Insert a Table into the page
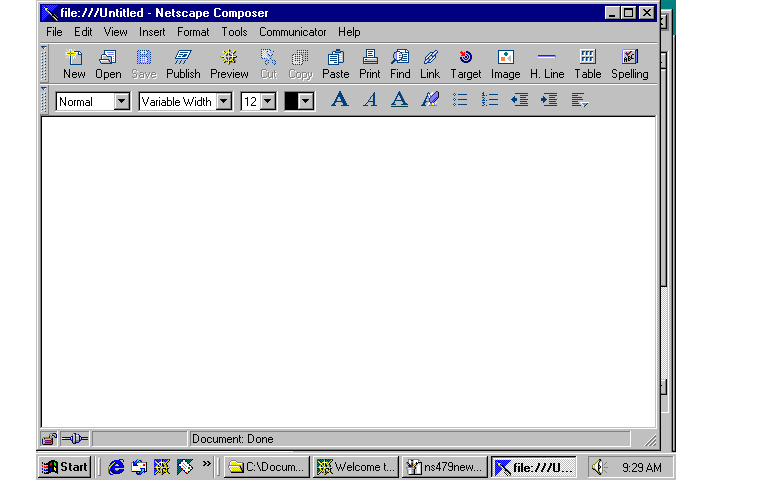Image resolution: width=770 pixels, height=480 pixels. click(x=588, y=64)
